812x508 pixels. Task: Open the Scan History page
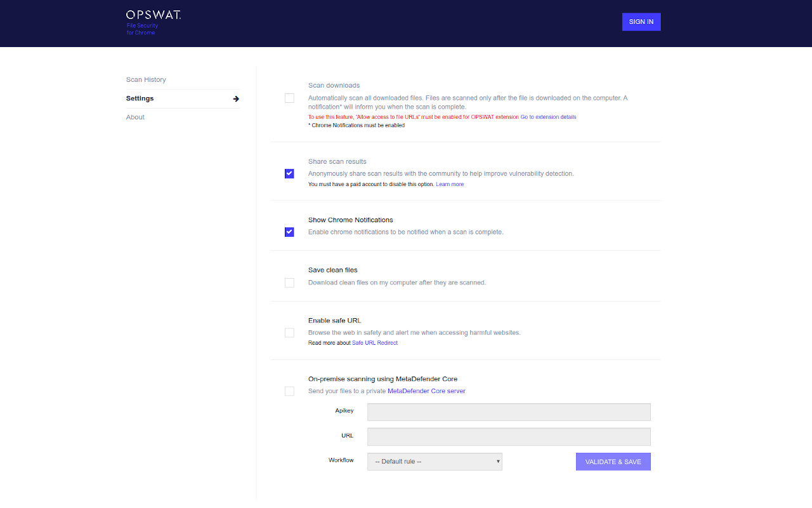pyautogui.click(x=146, y=79)
